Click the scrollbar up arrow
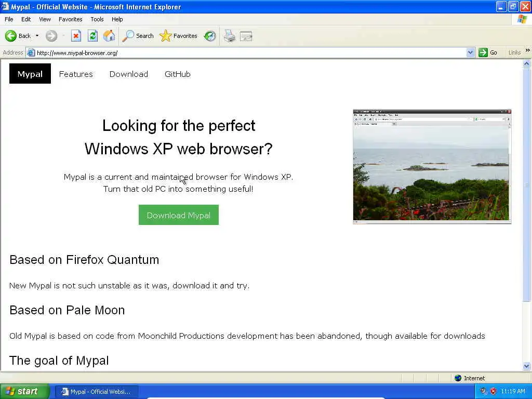Screen dimensions: 532x399 point(527,63)
